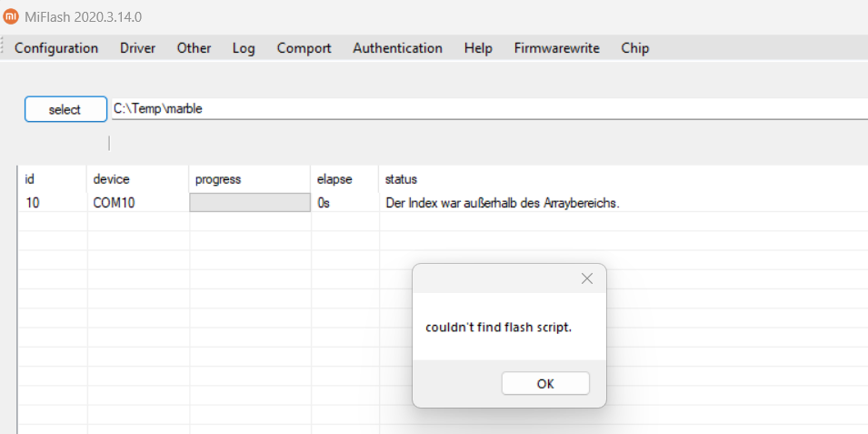Screen dimensions: 868x434
Task: Open the Driver menu
Action: [x=137, y=48]
